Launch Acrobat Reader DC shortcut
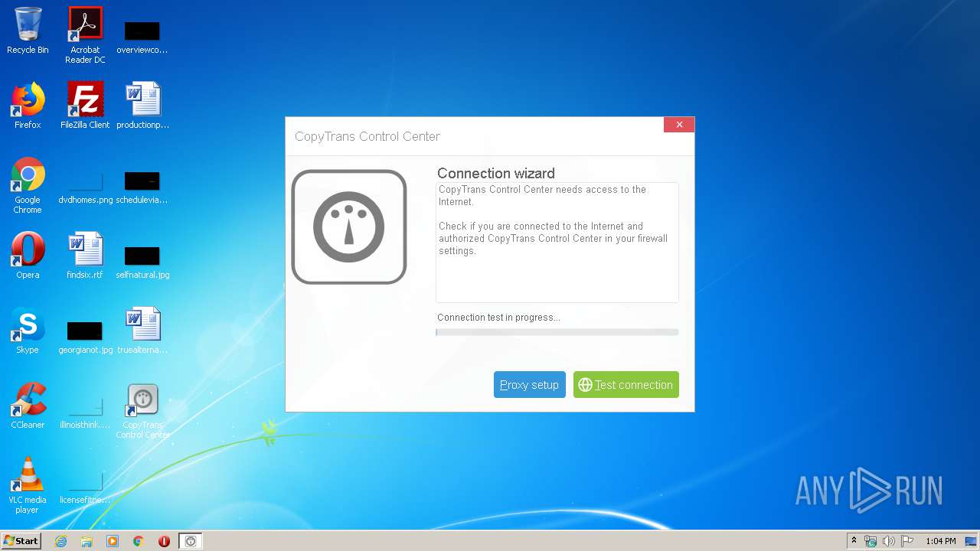 click(85, 35)
